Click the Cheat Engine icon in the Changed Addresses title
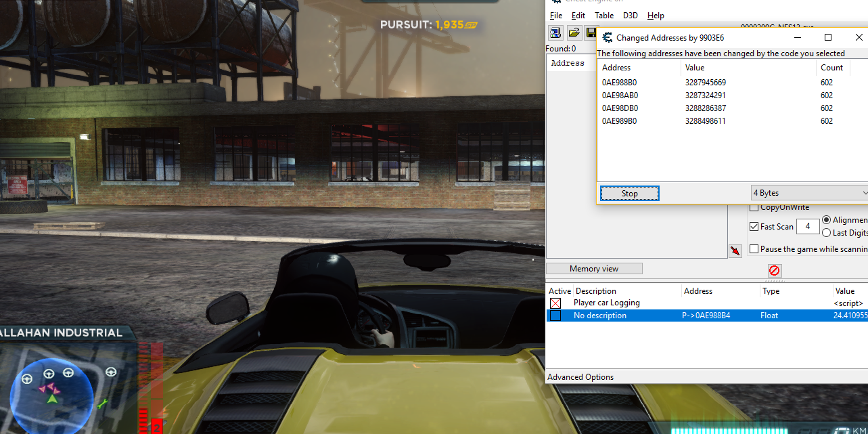 click(607, 38)
